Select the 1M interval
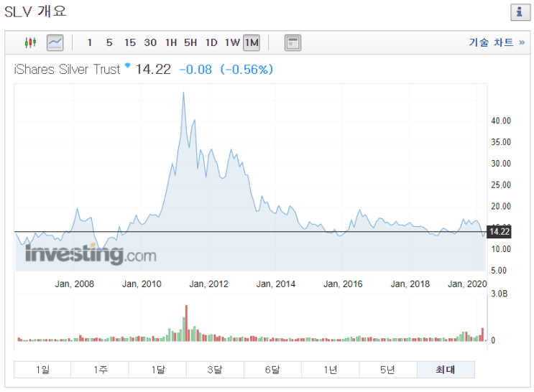 [252, 42]
